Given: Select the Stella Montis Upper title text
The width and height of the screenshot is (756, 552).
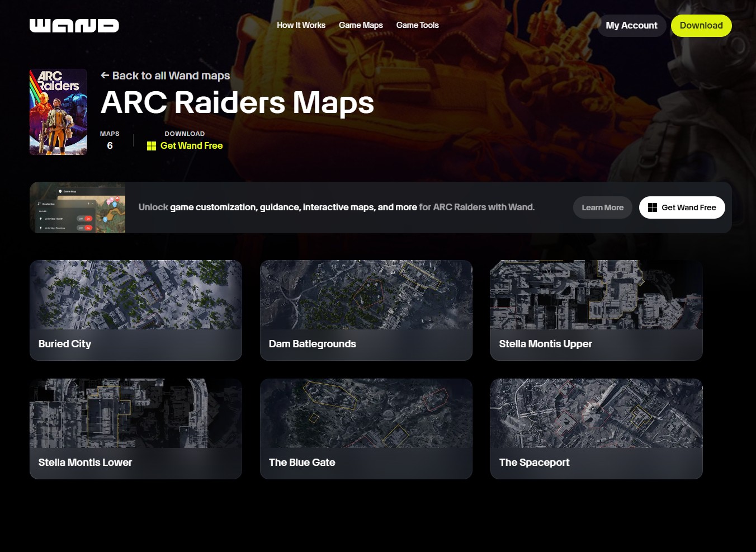Looking at the screenshot, I should pos(546,344).
